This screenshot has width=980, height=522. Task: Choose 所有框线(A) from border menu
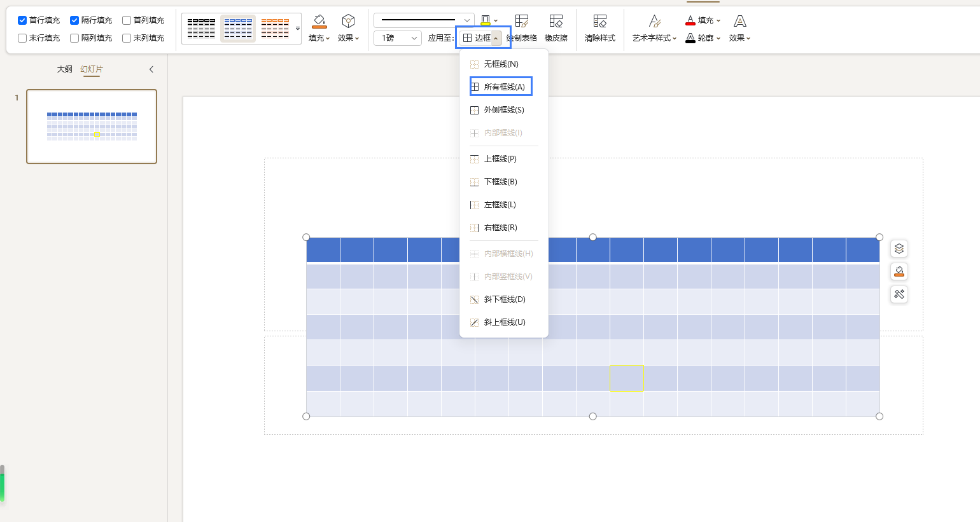coord(504,87)
